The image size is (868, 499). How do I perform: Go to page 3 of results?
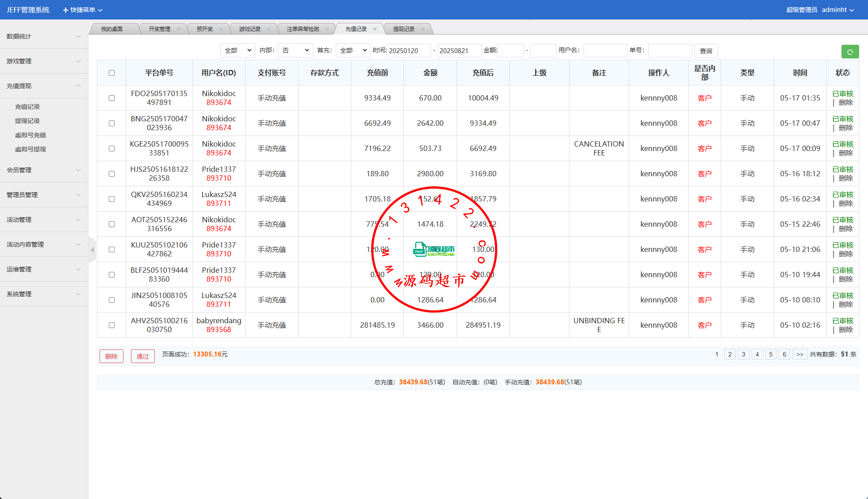[x=743, y=354]
